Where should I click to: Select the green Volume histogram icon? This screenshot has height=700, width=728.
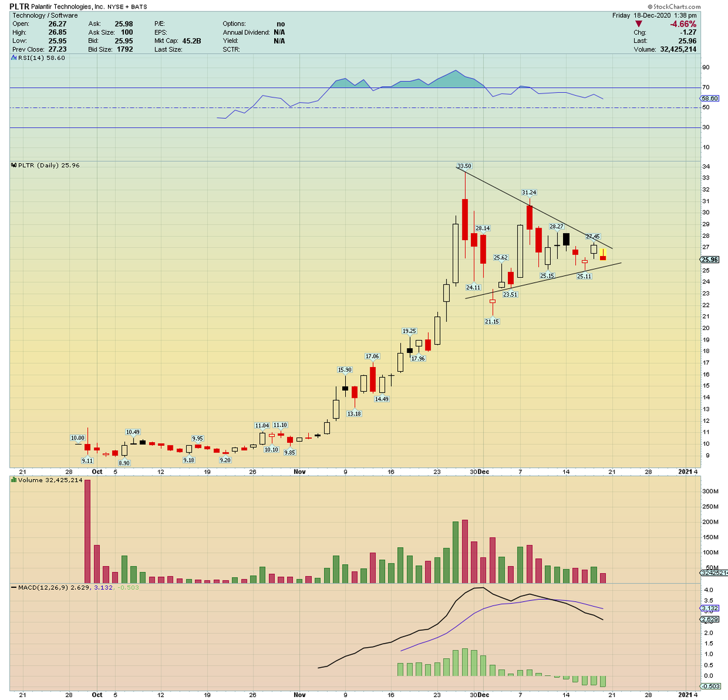[x=13, y=479]
